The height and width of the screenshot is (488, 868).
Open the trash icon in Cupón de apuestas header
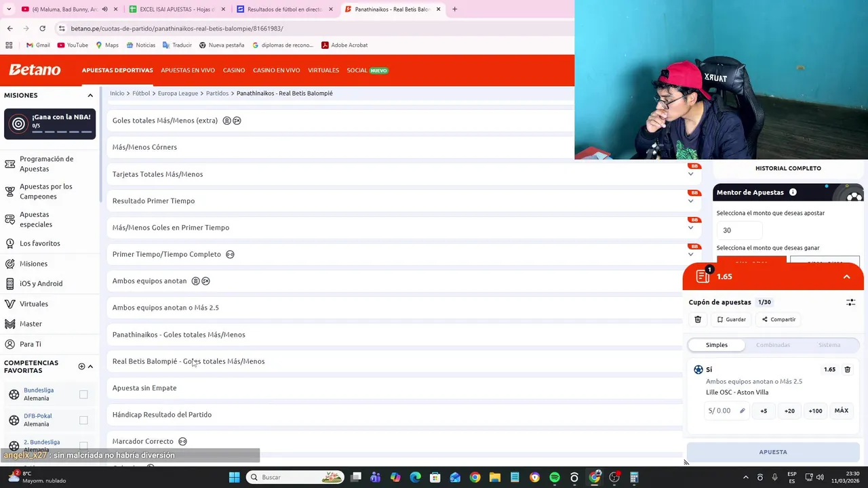click(x=698, y=319)
